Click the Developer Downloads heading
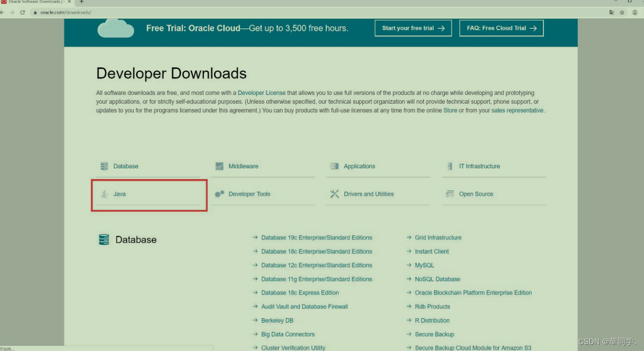Screen dimensions: 644x351 (171, 73)
